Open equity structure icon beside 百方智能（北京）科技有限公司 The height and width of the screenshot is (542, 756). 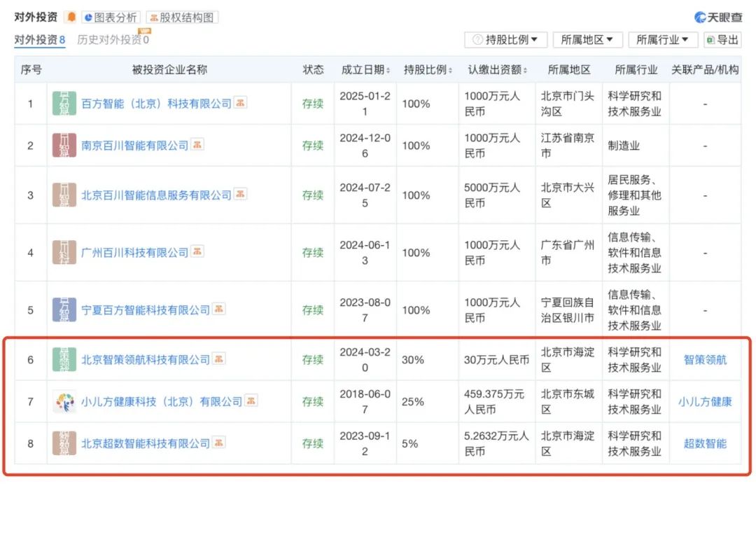pos(240,103)
